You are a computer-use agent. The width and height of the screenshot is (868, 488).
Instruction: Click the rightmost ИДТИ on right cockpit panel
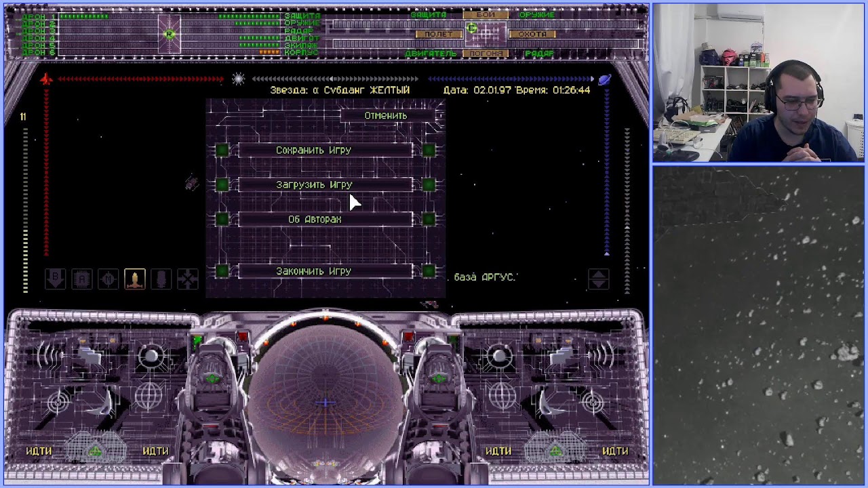[615, 451]
